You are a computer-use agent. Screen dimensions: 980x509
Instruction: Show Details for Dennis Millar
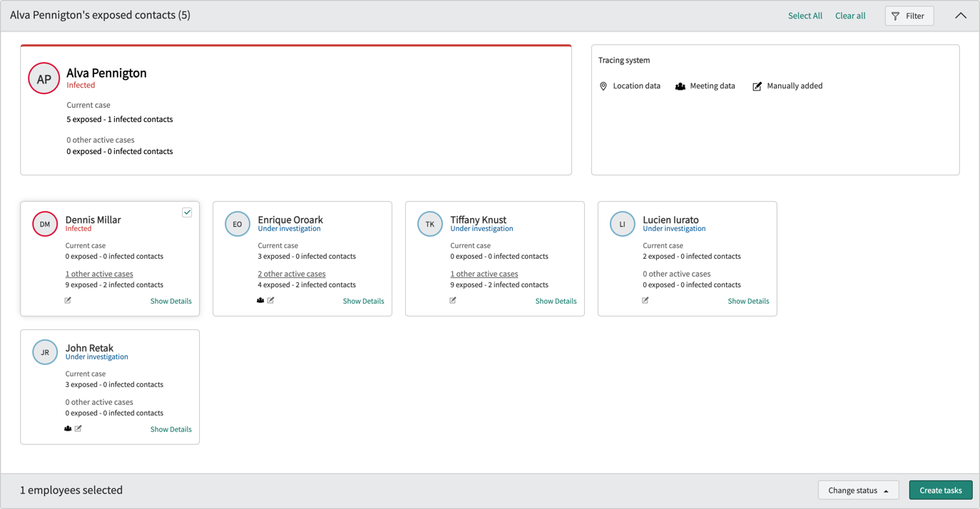171,301
